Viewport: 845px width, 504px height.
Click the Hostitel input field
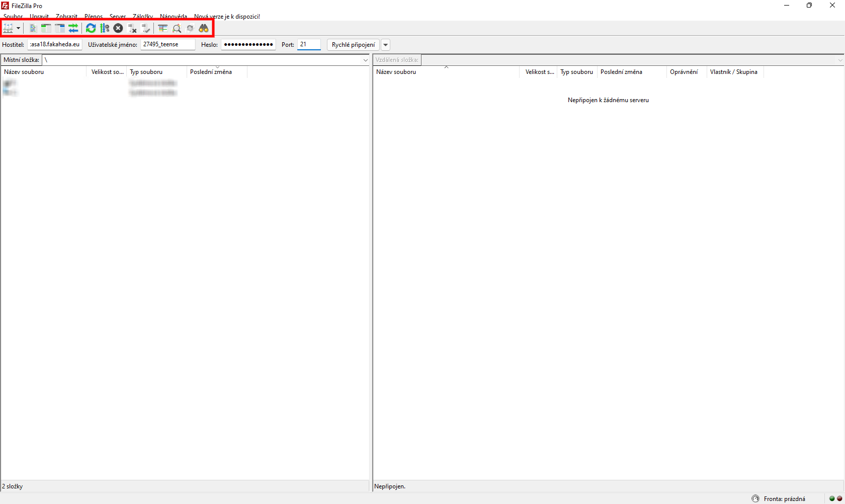[x=55, y=44]
